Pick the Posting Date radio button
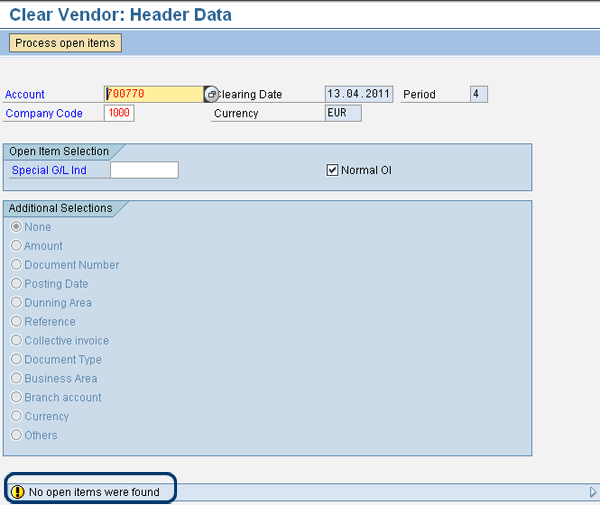 (16, 284)
